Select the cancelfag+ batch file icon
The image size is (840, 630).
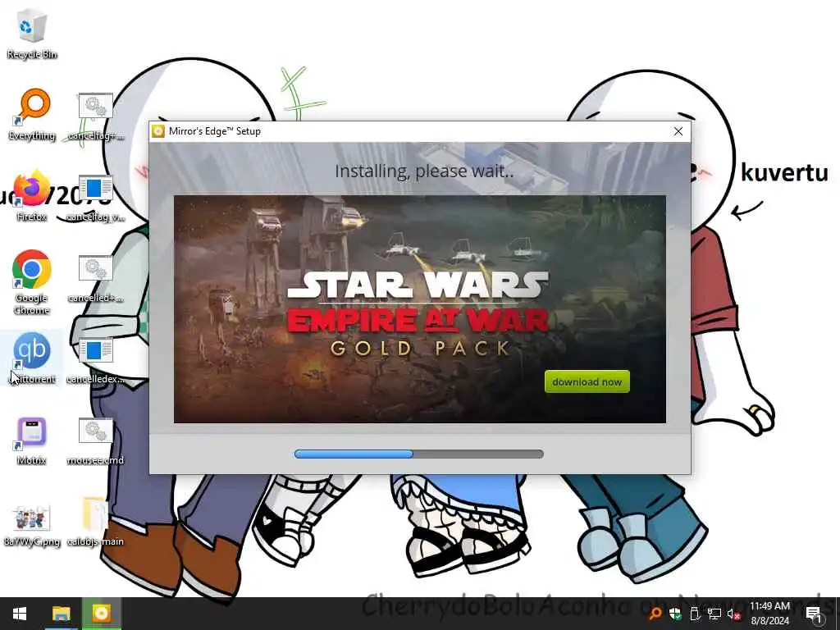point(95,116)
